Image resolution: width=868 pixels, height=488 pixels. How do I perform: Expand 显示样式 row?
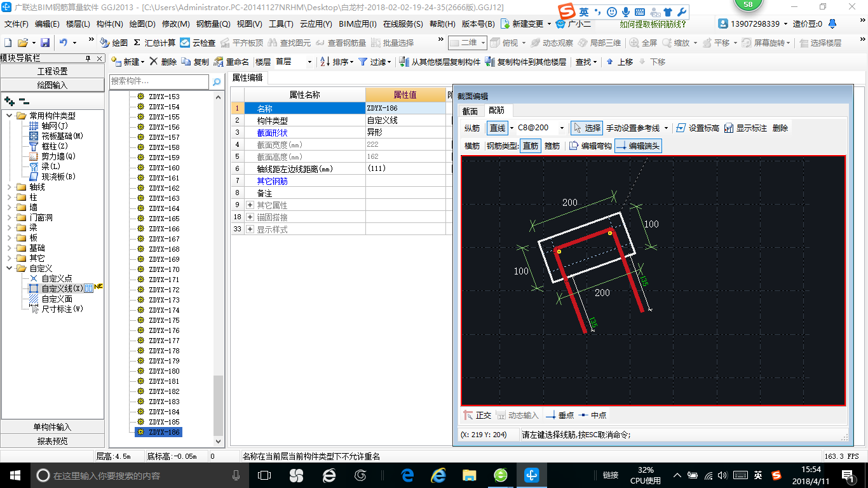(250, 229)
